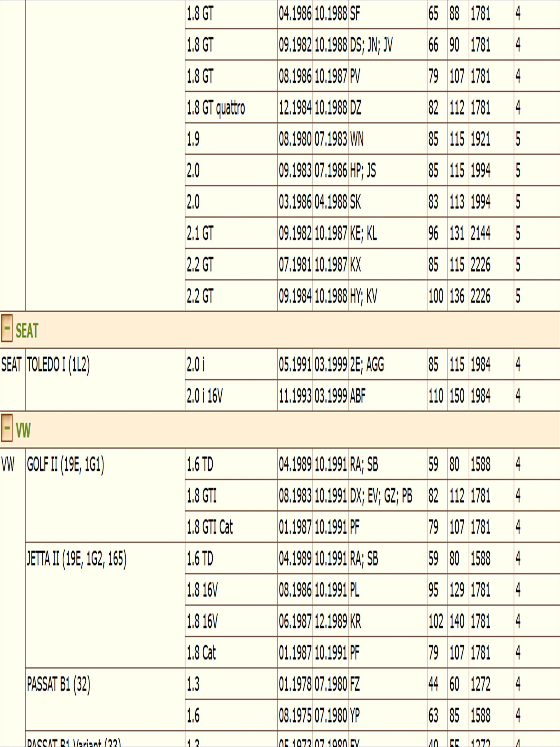The image size is (560, 747).
Task: Select engine codes HP; JS
Action: pyautogui.click(x=388, y=170)
